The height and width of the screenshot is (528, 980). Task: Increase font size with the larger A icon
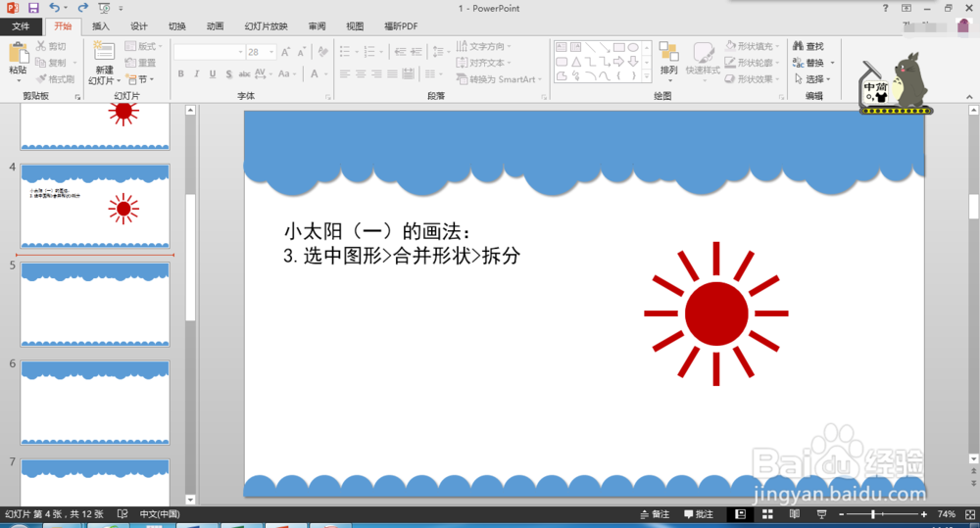[285, 52]
